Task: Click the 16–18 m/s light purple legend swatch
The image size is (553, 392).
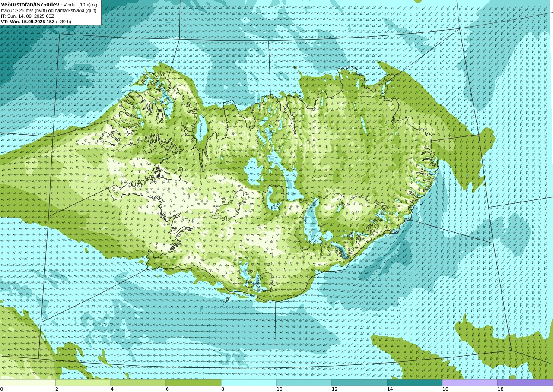Action: tap(470, 383)
